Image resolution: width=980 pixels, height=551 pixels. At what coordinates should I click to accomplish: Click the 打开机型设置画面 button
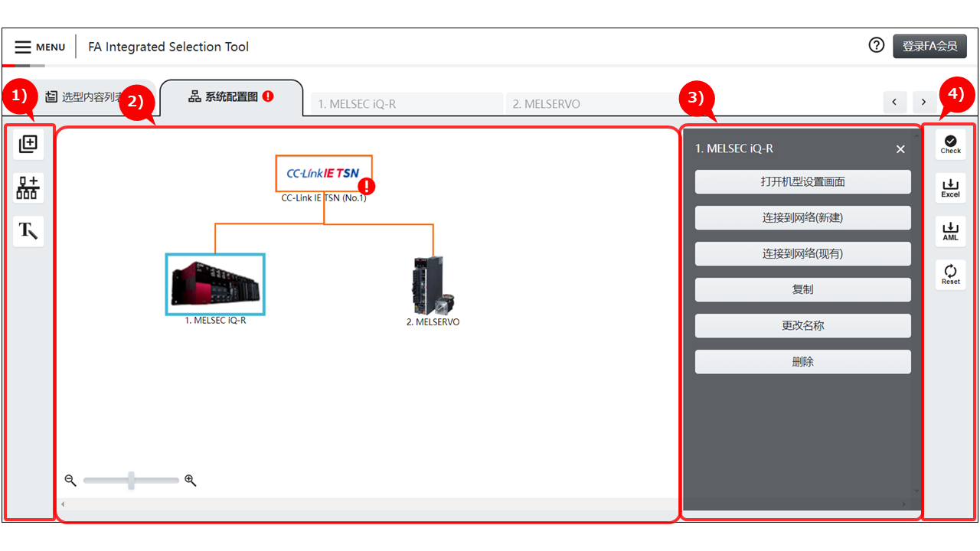tap(802, 182)
